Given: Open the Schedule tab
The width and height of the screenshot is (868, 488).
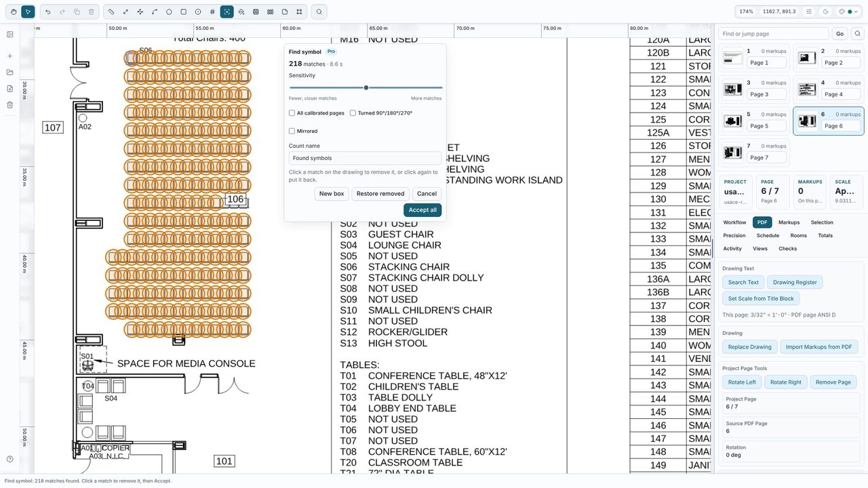Looking at the screenshot, I should [768, 235].
